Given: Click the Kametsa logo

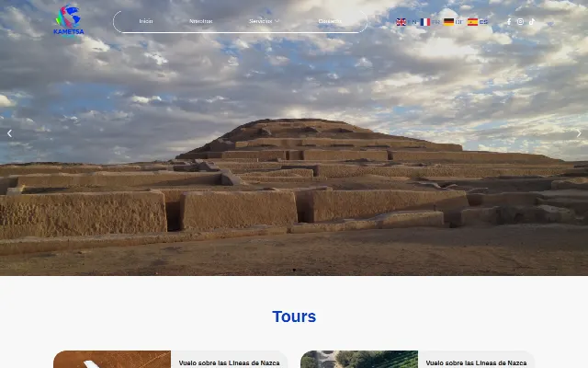Looking at the screenshot, I should coord(69,20).
